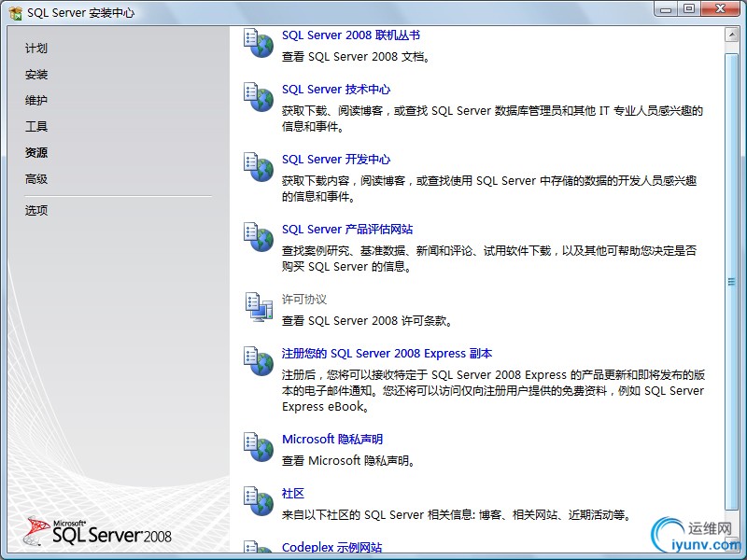The image size is (747, 560).
Task: Open the 选项 page
Action: [36, 210]
